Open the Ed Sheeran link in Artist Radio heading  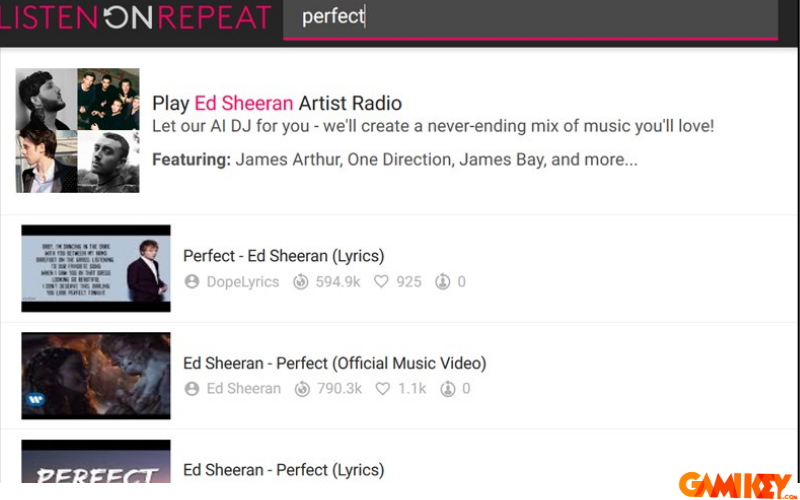click(x=244, y=103)
